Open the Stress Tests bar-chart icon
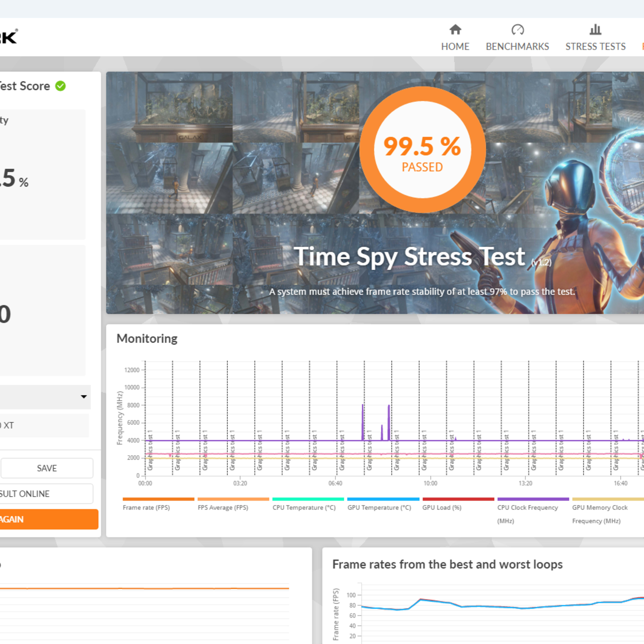 pos(595,30)
